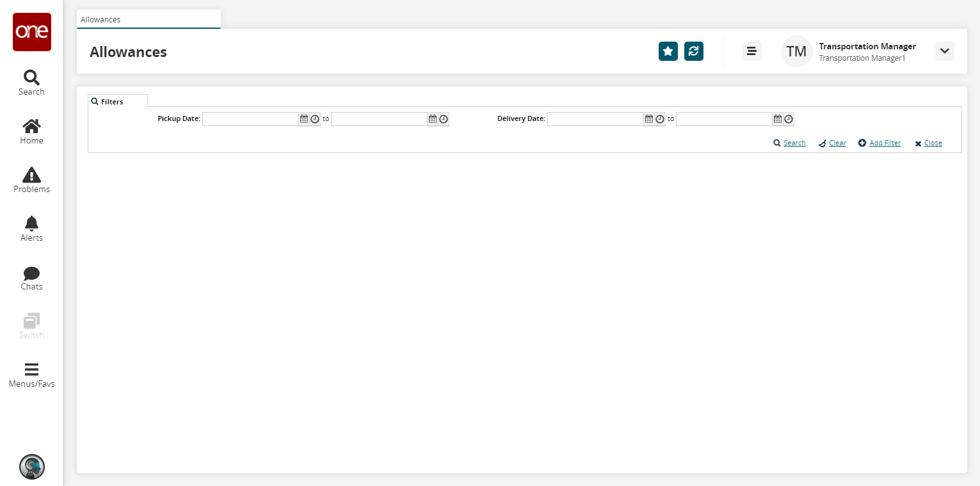The height and width of the screenshot is (486, 980).
Task: Click the Transportation Manager1 role text
Action: 862,58
